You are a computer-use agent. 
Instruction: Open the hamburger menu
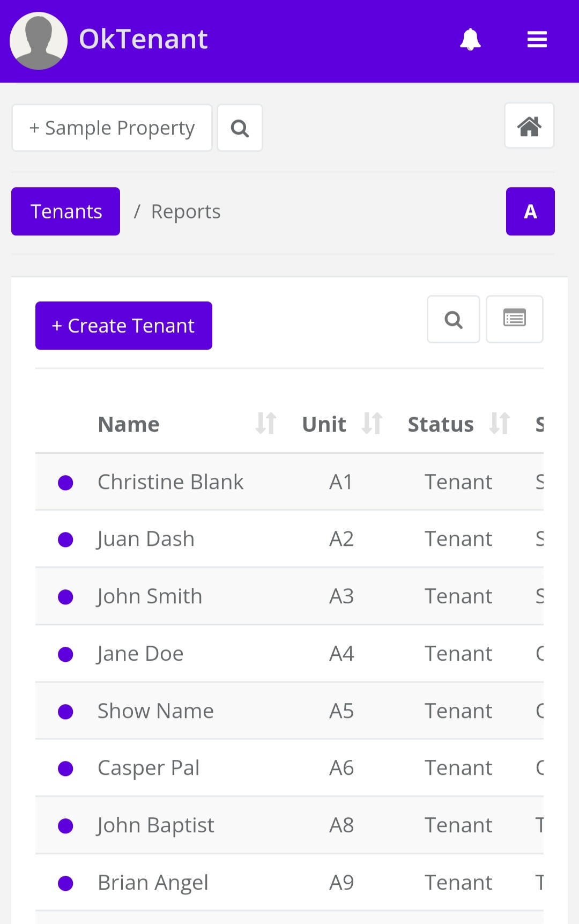[x=537, y=40]
